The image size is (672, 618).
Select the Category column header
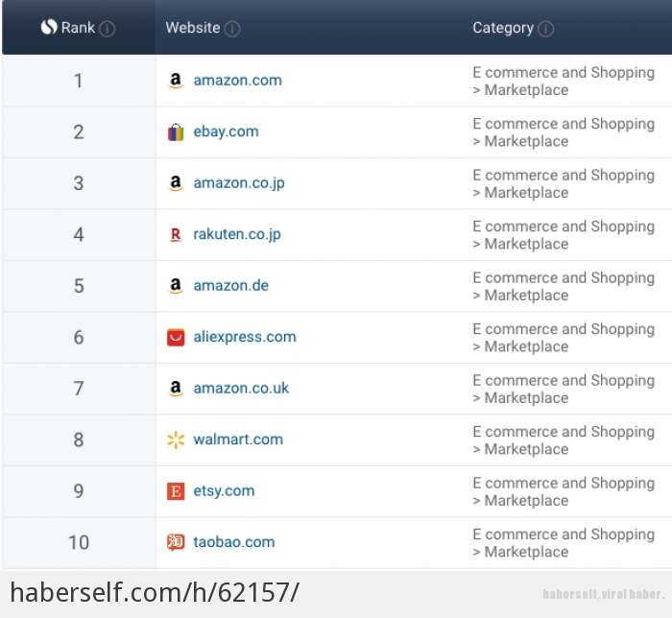tap(503, 28)
